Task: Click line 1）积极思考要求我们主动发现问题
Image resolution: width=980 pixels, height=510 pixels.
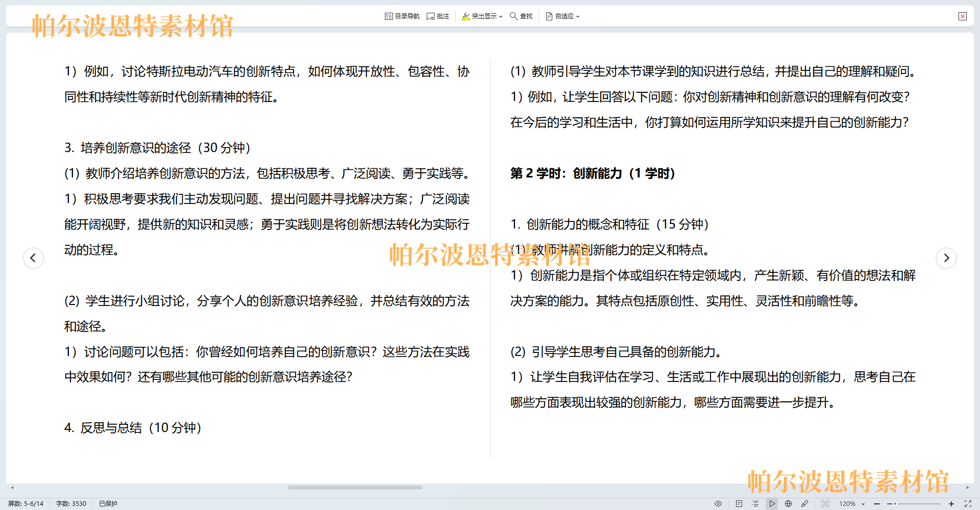Action: click(x=267, y=199)
